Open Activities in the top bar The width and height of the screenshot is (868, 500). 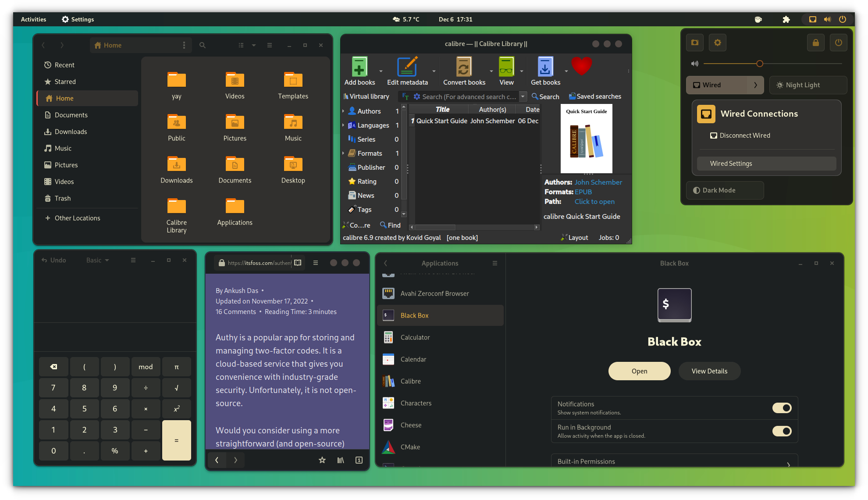click(33, 19)
